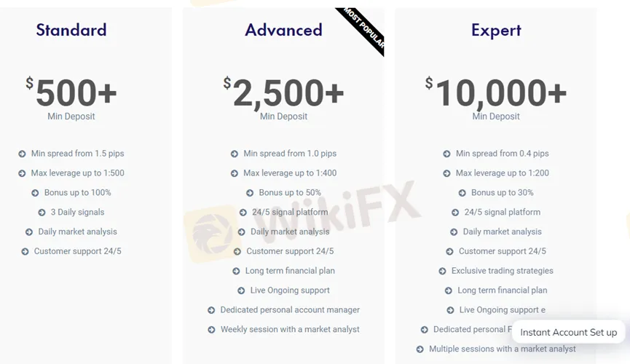Click arrow icon next to 'Max leverage up to 1:200'
630x364 pixels.
tap(447, 173)
